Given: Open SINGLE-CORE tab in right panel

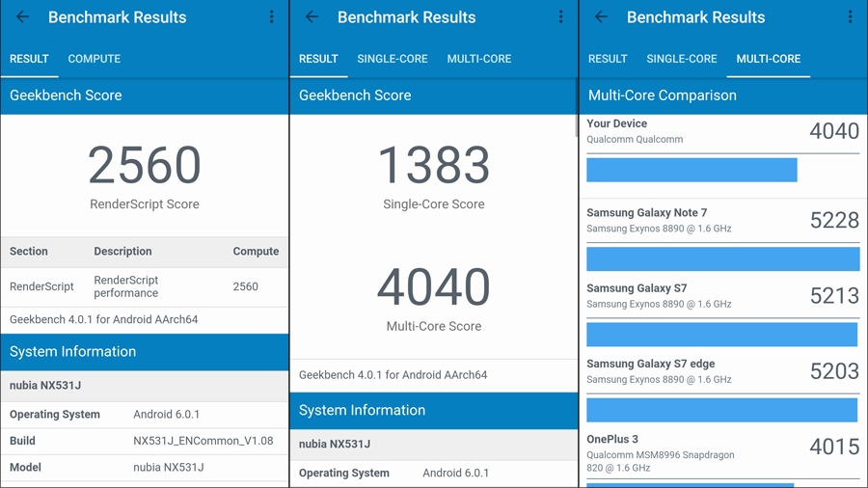Looking at the screenshot, I should tap(682, 59).
